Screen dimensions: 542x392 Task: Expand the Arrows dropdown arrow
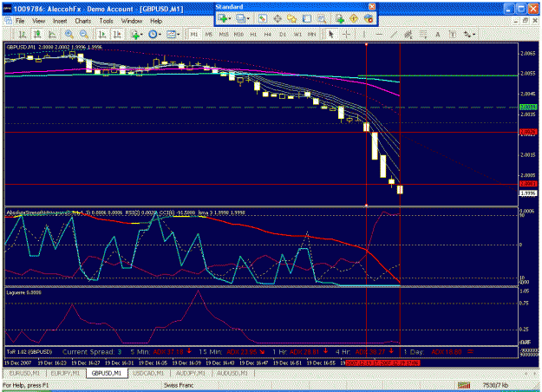(473, 34)
